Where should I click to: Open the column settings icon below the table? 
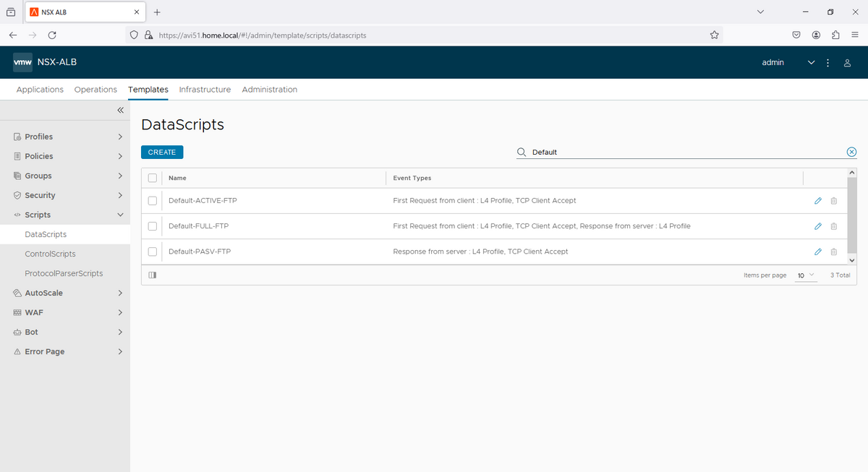pos(152,275)
